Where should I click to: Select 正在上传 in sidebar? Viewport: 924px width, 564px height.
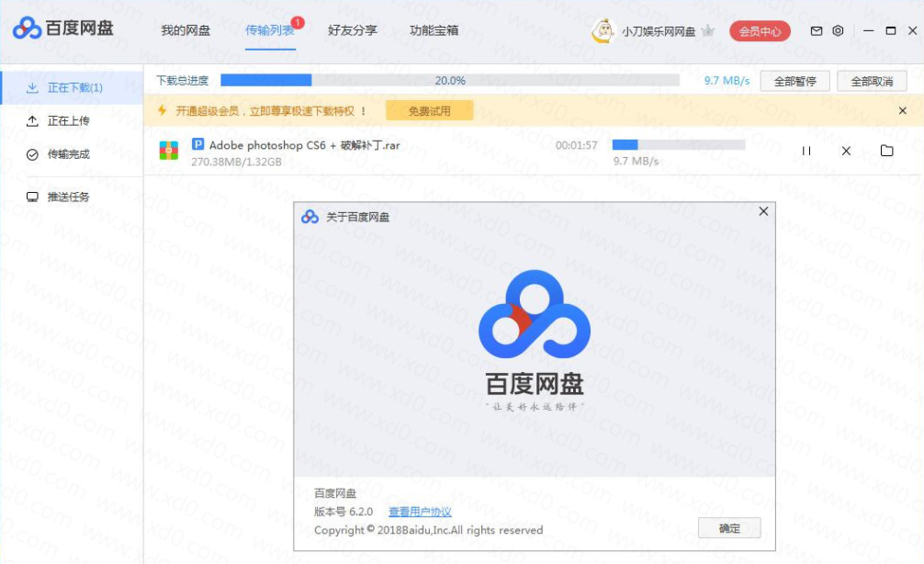[x=72, y=121]
